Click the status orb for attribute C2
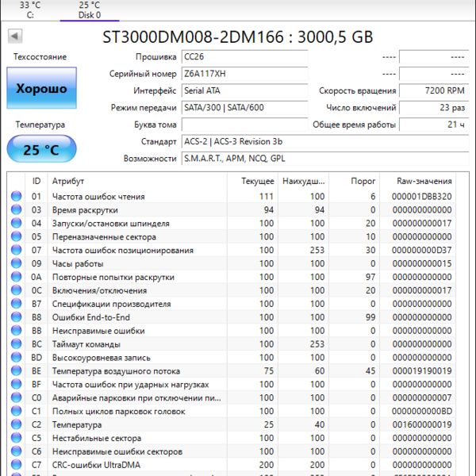Viewport: 476px width, 476px height. pyautogui.click(x=17, y=424)
